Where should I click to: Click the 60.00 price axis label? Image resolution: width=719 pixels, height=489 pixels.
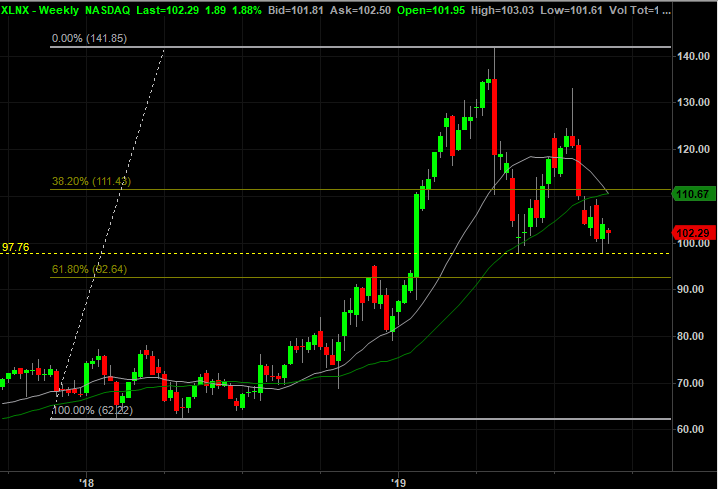(693, 429)
